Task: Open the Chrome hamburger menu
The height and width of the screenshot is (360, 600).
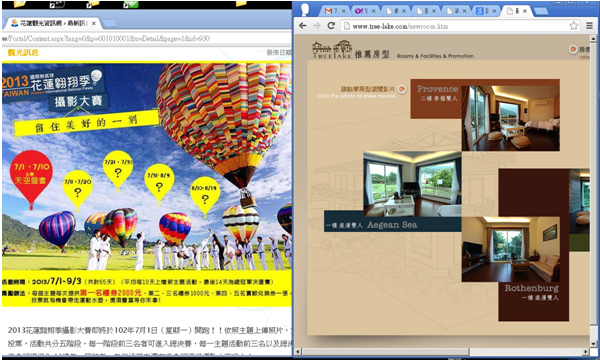Action: [589, 26]
